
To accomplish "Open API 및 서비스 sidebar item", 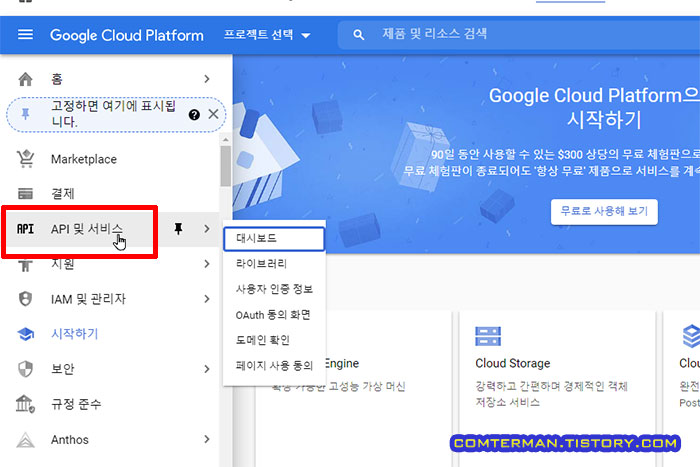I will (86, 229).
